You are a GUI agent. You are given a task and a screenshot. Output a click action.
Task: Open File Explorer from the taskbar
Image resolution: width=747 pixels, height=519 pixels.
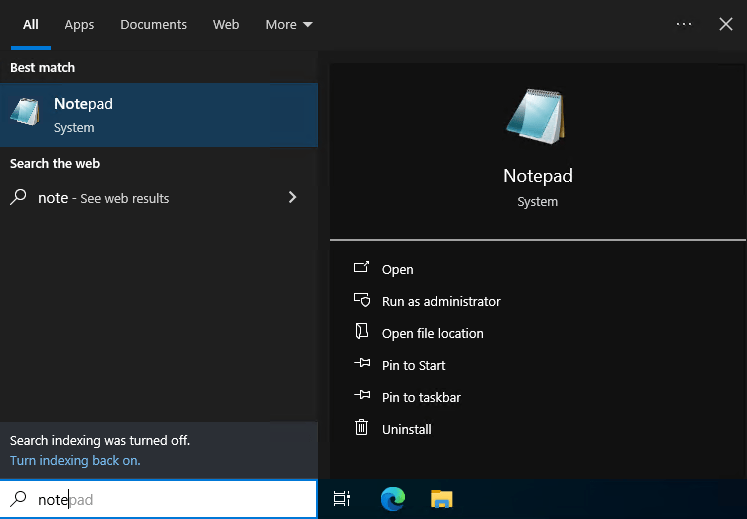tap(442, 499)
